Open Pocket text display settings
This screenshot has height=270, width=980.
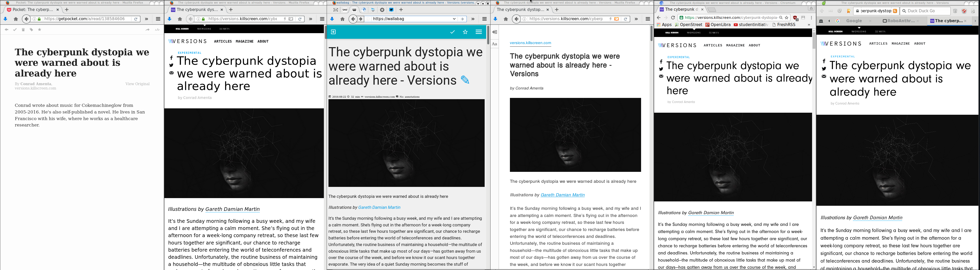pos(157,30)
